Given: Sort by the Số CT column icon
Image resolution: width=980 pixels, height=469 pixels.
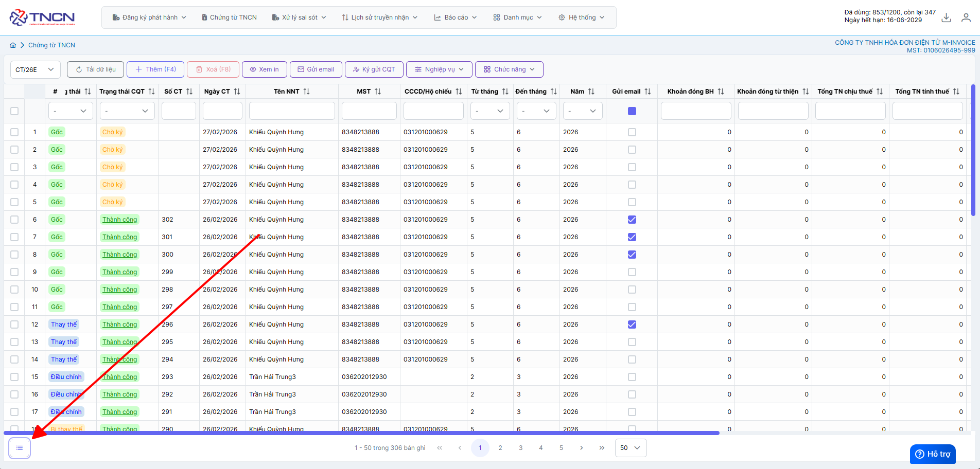Looking at the screenshot, I should coord(189,92).
